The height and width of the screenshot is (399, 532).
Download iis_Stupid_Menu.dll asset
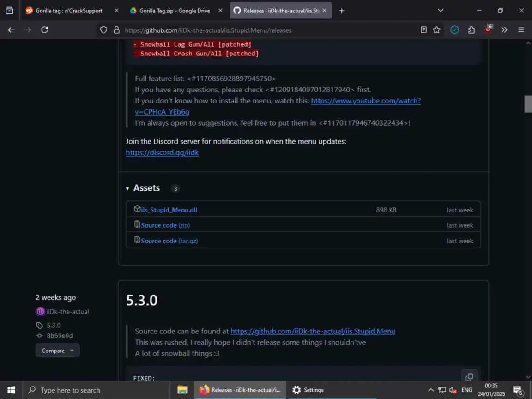pos(169,210)
